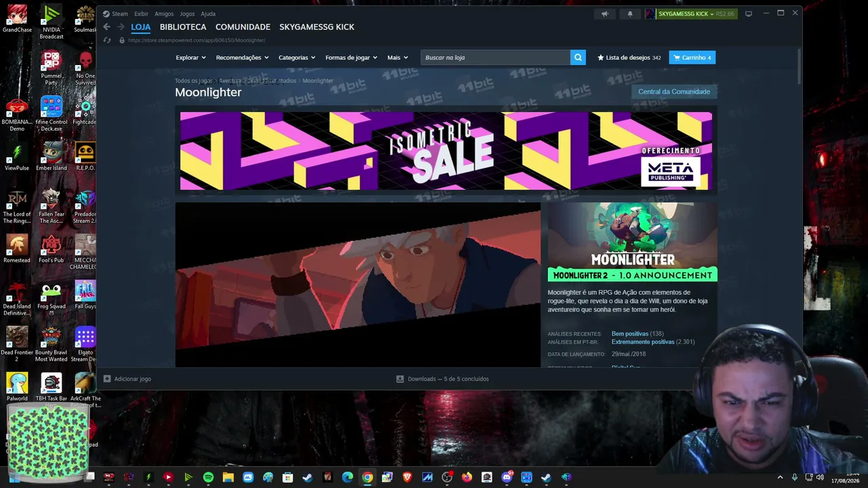The width and height of the screenshot is (868, 488).
Task: Reload the Steam store page
Action: 107,40
